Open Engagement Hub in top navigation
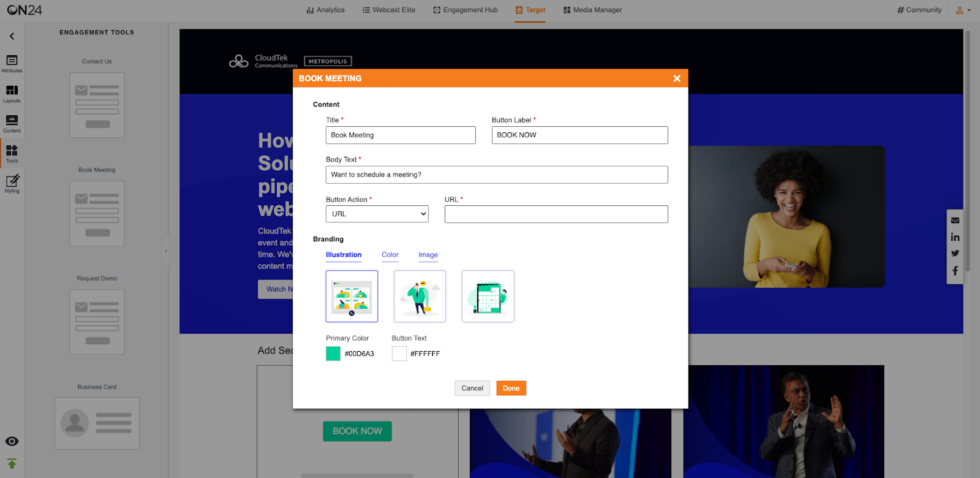980x478 pixels. pos(466,10)
